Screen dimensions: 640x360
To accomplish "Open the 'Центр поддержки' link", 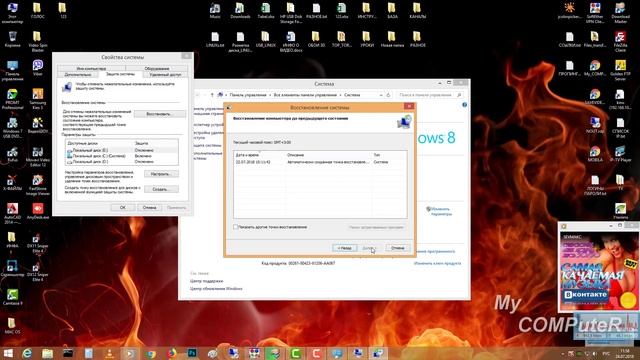I will point(207,281).
